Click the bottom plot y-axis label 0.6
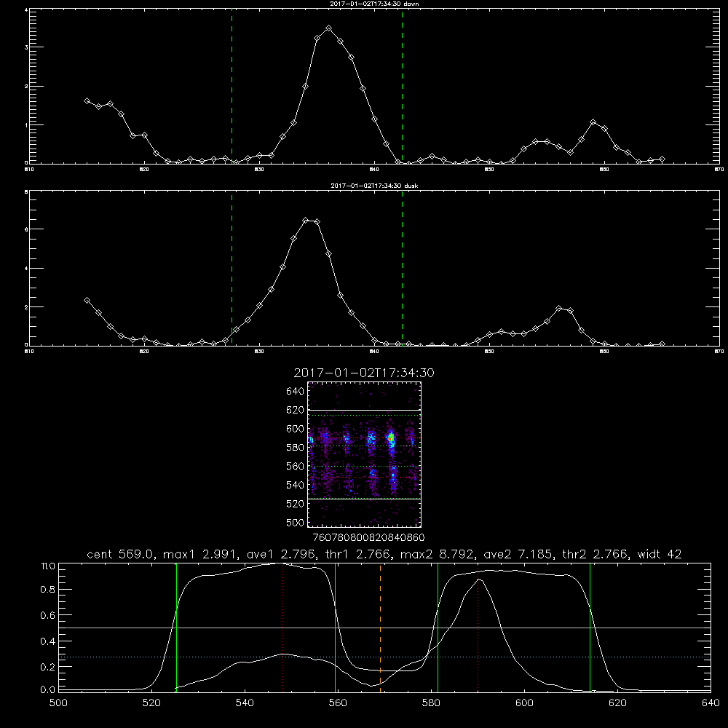728x728 pixels. click(48, 615)
